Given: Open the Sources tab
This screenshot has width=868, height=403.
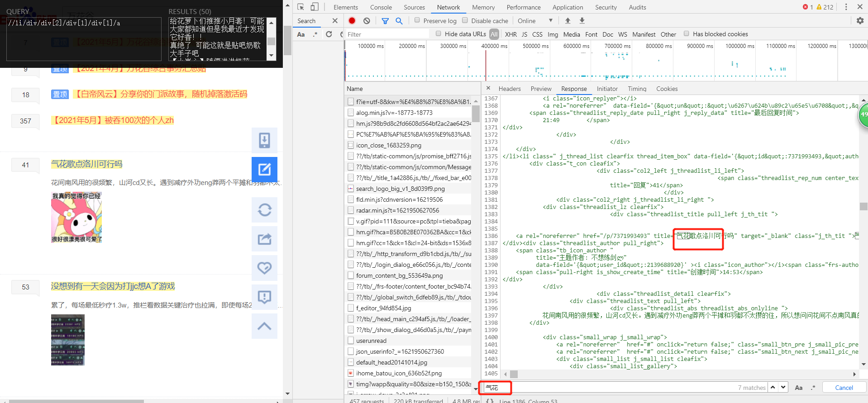Looking at the screenshot, I should [414, 7].
